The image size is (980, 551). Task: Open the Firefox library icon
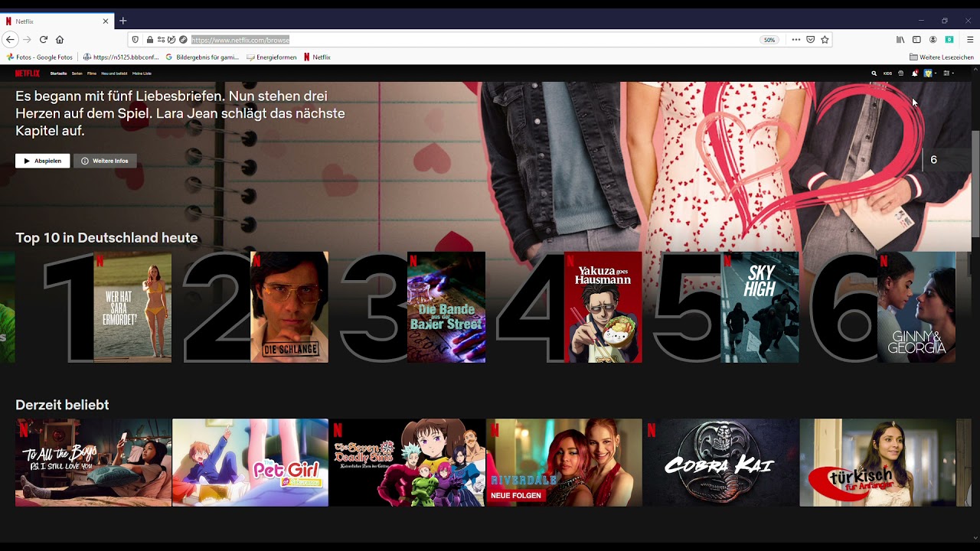point(900,40)
